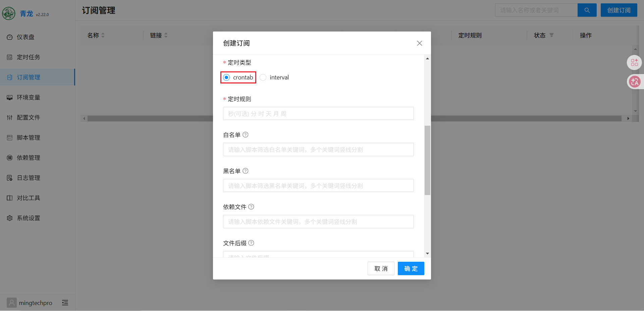Image resolution: width=644 pixels, height=311 pixels.
Task: Focus the top search input box
Action: coord(536,10)
